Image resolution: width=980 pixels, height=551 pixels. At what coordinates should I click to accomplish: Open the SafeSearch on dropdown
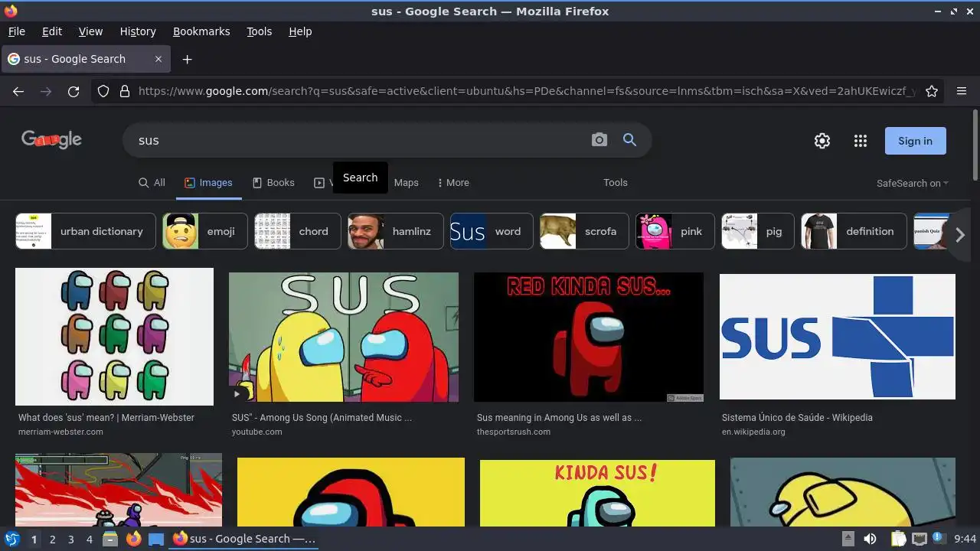coord(913,184)
